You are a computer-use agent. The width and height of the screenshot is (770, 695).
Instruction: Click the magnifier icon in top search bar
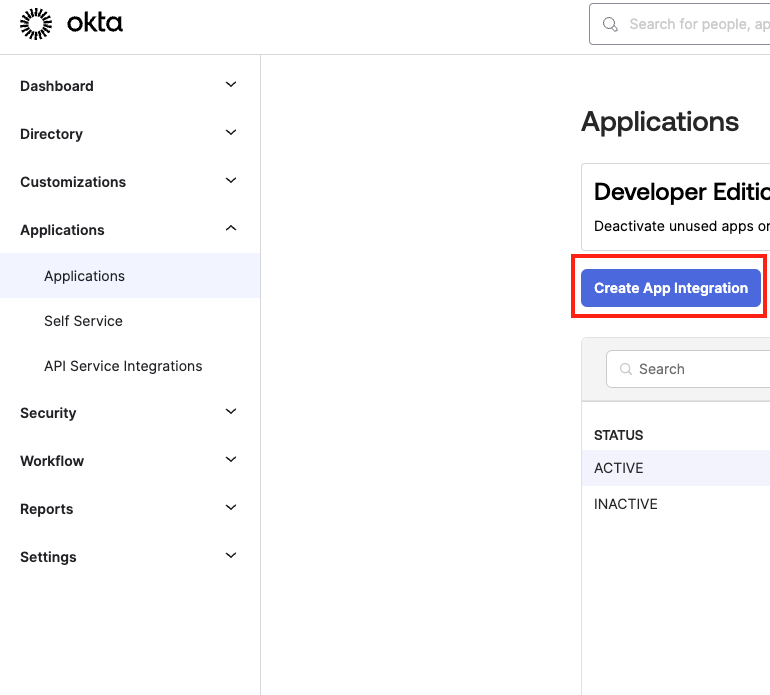pyautogui.click(x=610, y=24)
